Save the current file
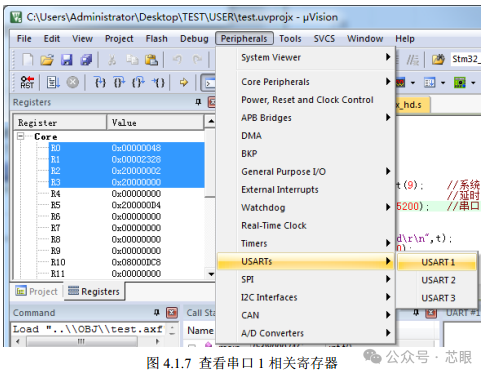The image size is (487, 376). click(67, 60)
